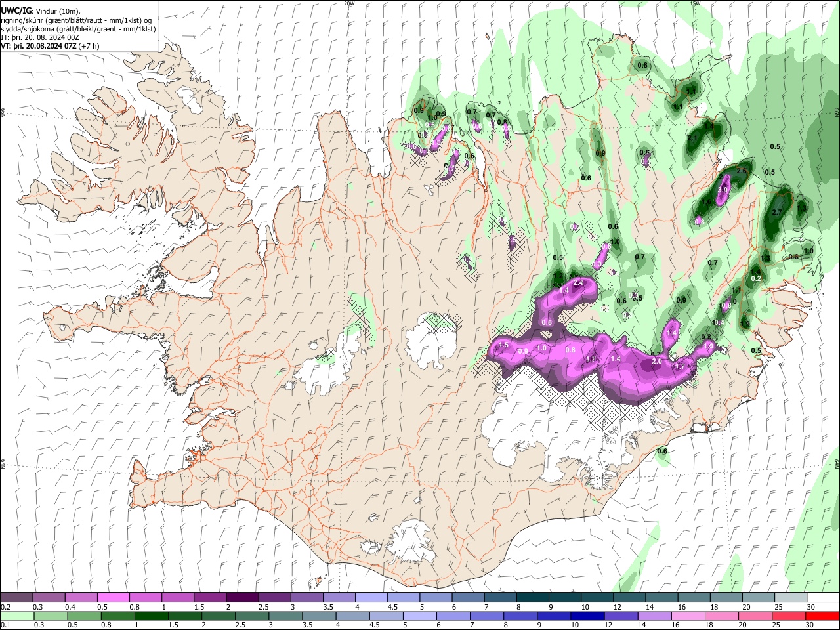840x630 pixels.
Task: Select the dark purple snow swatch labeled 2
Action: click(243, 598)
